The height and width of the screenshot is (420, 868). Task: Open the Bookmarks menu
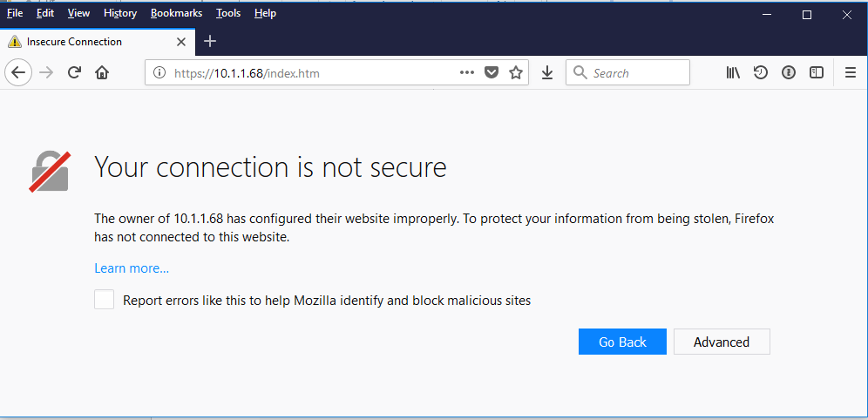point(176,13)
